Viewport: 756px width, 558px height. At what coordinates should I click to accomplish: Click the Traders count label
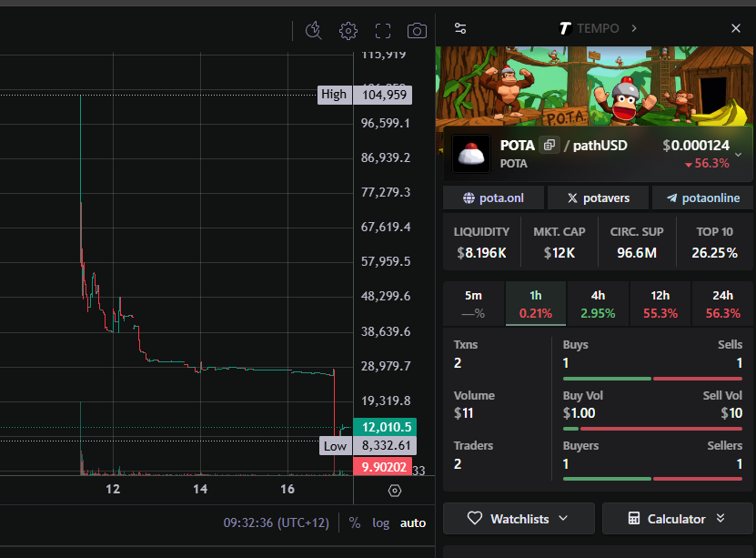click(x=473, y=446)
